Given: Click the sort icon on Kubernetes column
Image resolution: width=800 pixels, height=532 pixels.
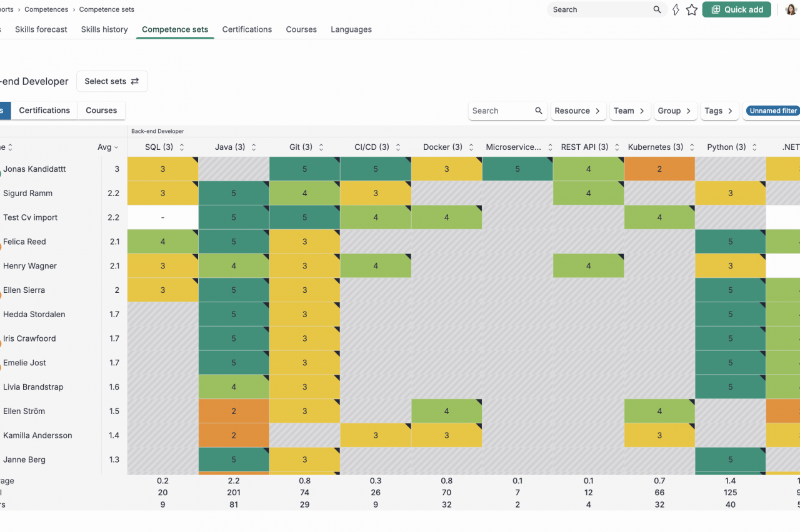Looking at the screenshot, I should tap(692, 147).
